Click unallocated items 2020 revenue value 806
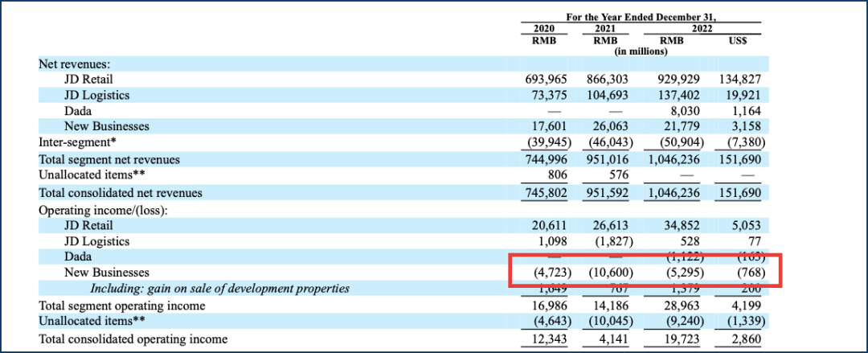This screenshot has height=353, width=868. tap(557, 174)
